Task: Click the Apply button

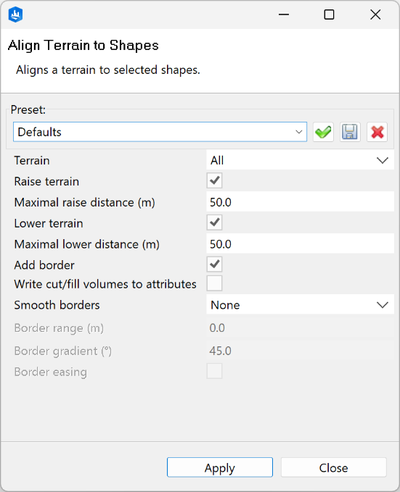Action: [x=220, y=467]
